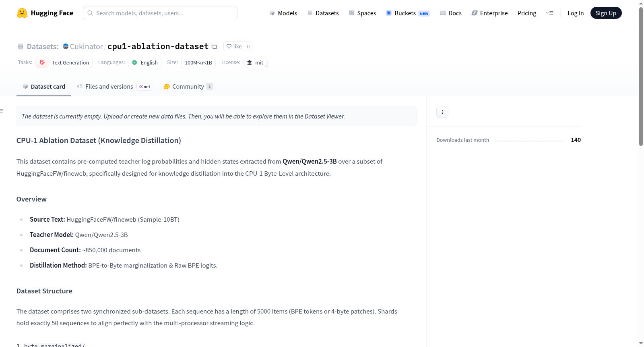
Task: Click the bold Qwen/Qwen2.5-3B text
Action: click(310, 161)
